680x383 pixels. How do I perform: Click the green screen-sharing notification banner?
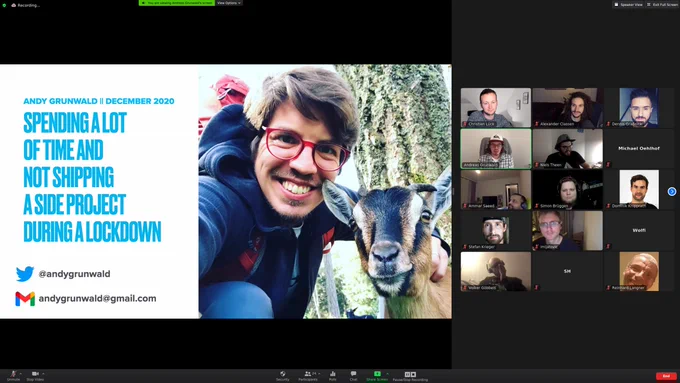click(177, 3)
